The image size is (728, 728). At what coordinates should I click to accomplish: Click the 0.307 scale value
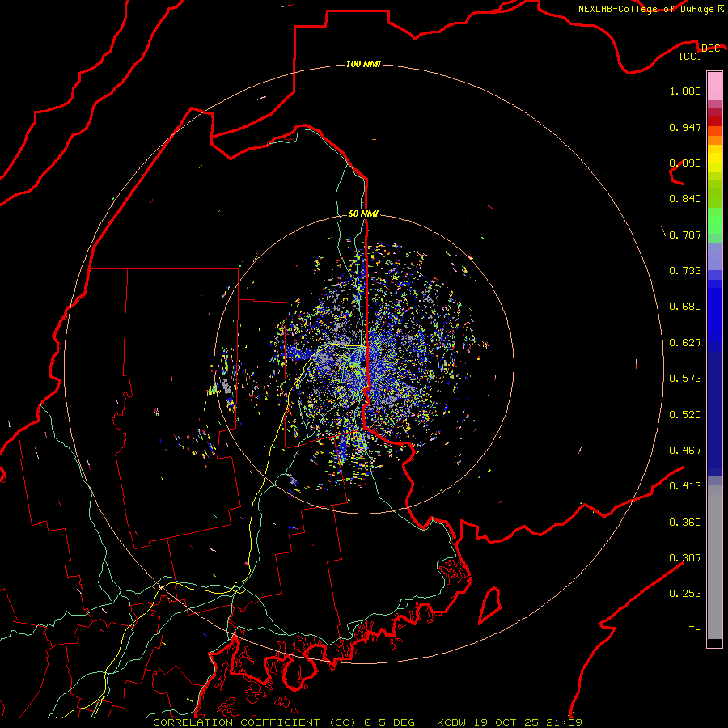click(x=685, y=558)
